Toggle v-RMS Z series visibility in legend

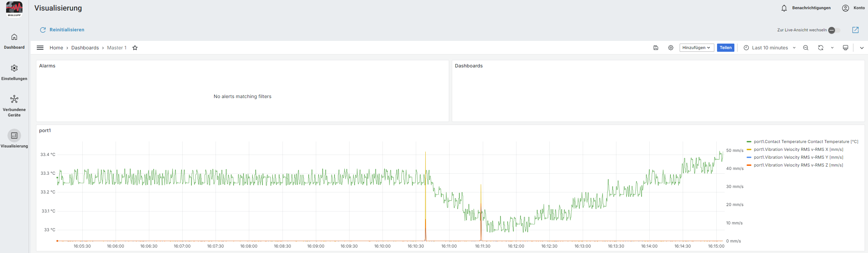click(x=798, y=165)
